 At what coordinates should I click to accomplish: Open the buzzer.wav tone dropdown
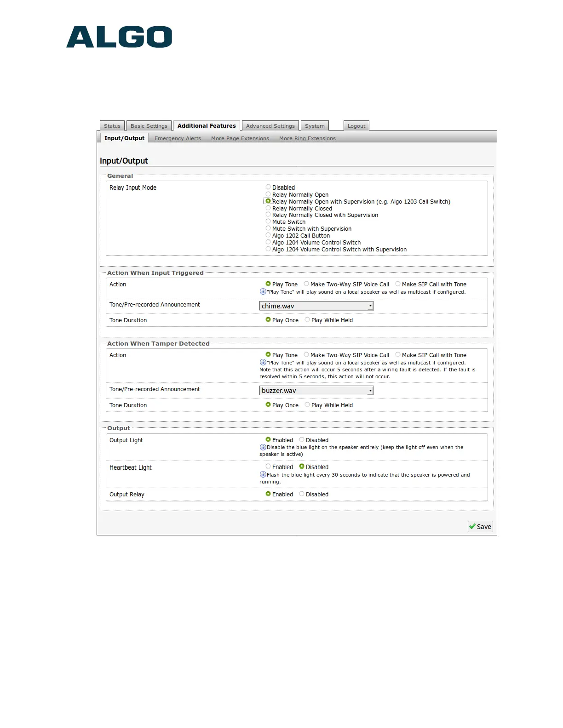(x=316, y=390)
